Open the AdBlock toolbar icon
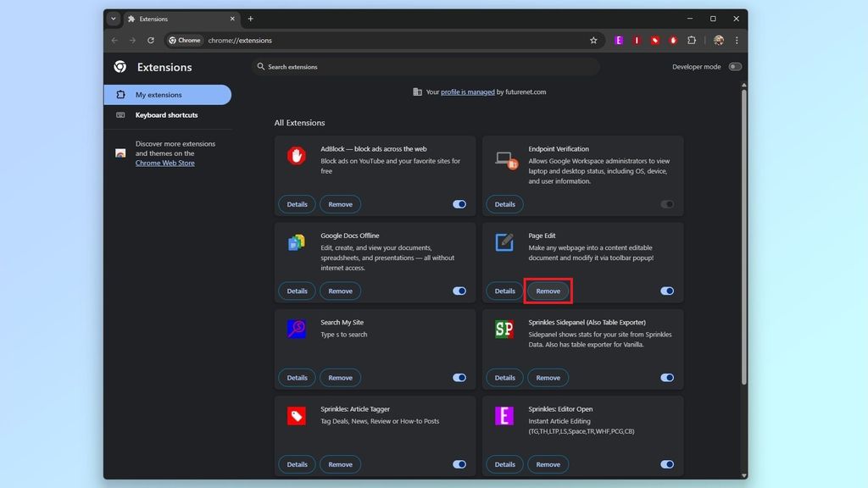 click(672, 40)
